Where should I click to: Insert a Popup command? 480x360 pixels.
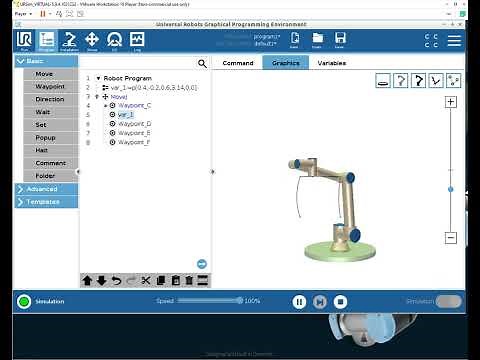(x=51, y=138)
